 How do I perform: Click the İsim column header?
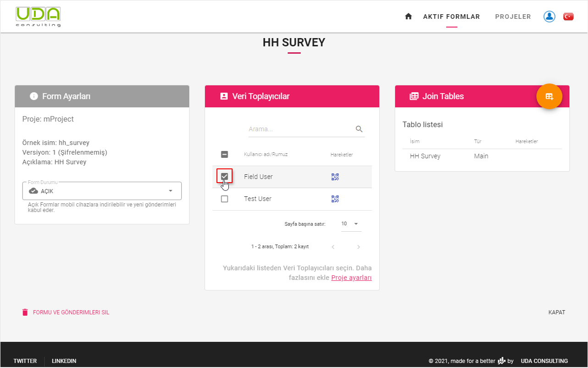[x=415, y=141]
